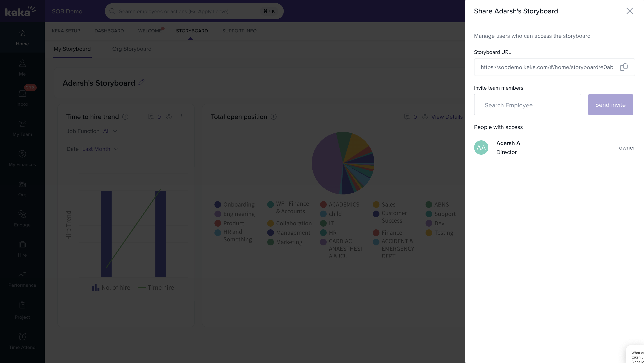Open the Date Last Month dropdown
Image resolution: width=644 pixels, height=363 pixels.
[100, 149]
